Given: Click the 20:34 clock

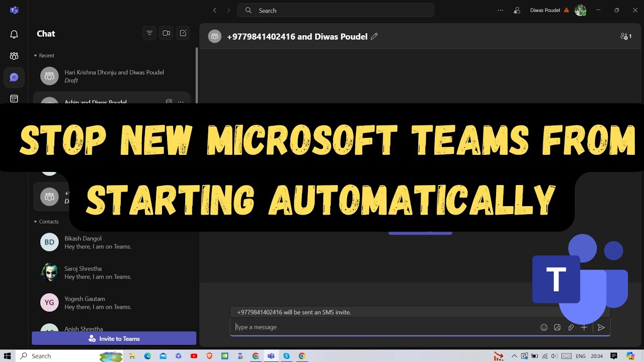Looking at the screenshot, I should tap(597, 356).
